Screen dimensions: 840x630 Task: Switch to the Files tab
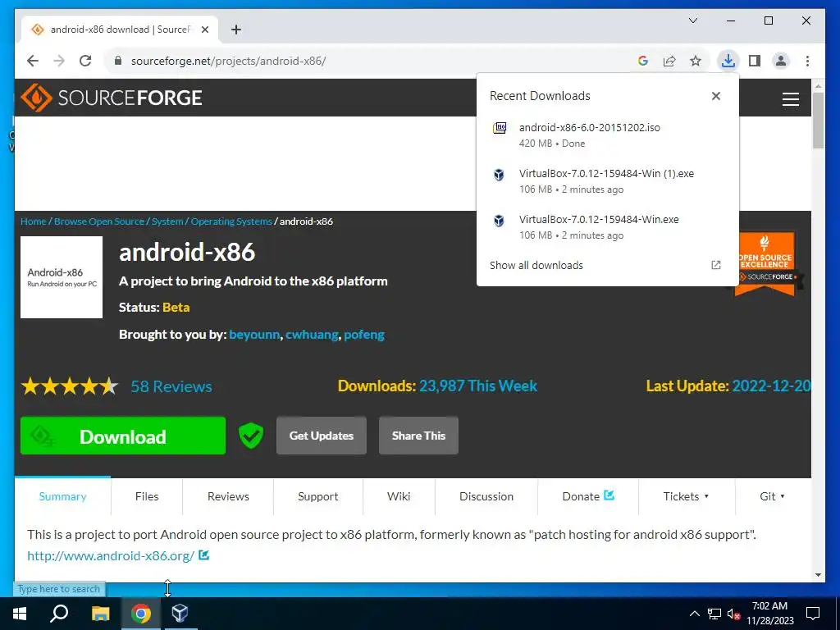(x=147, y=496)
